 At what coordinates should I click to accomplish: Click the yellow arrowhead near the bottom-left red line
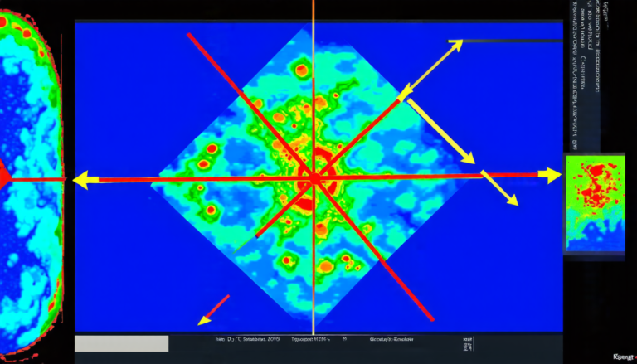point(204,320)
